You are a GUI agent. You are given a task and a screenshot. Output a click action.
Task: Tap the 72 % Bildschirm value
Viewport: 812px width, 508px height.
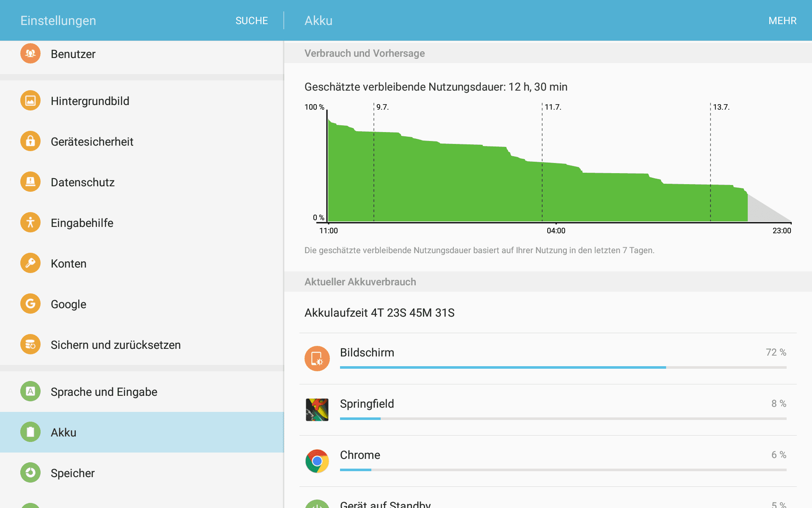click(776, 352)
